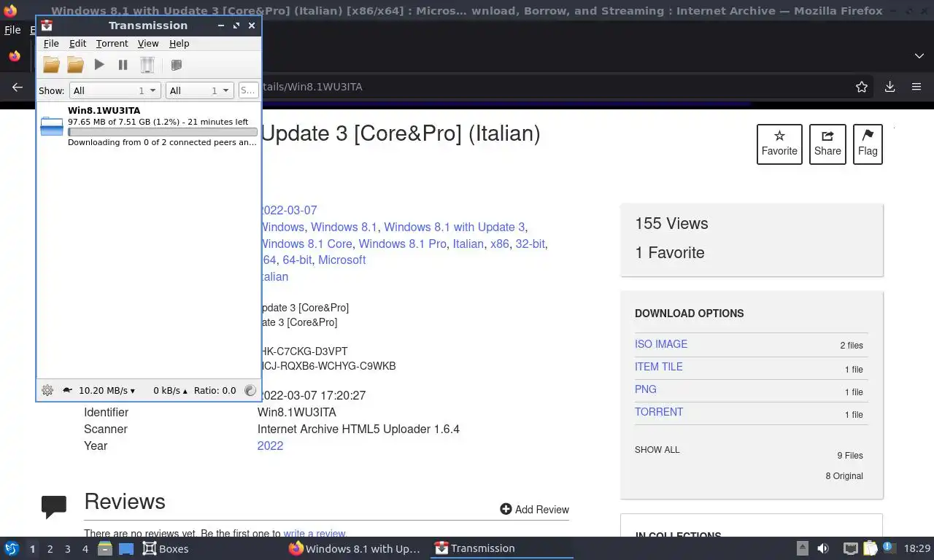
Task: Click the Ratio: 0.0 status text
Action: click(x=215, y=390)
